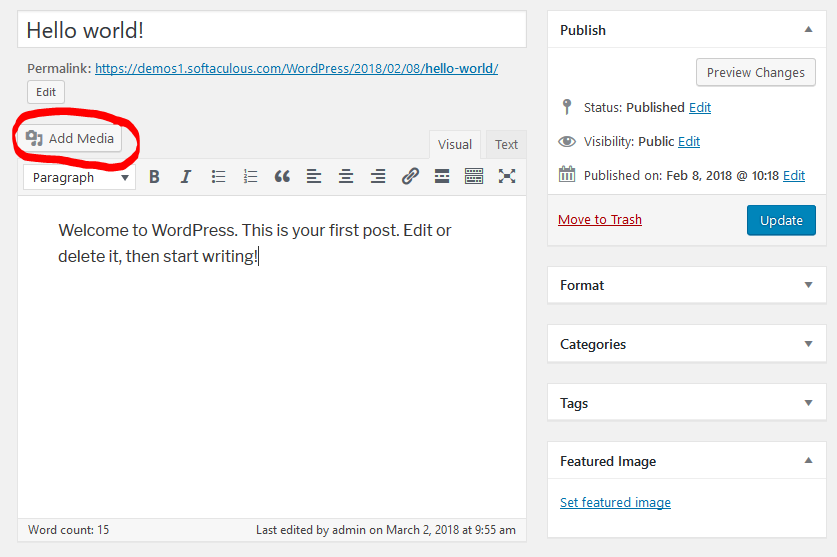Click the Hello world! title field
This screenshot has width=837, height=557.
[272, 30]
